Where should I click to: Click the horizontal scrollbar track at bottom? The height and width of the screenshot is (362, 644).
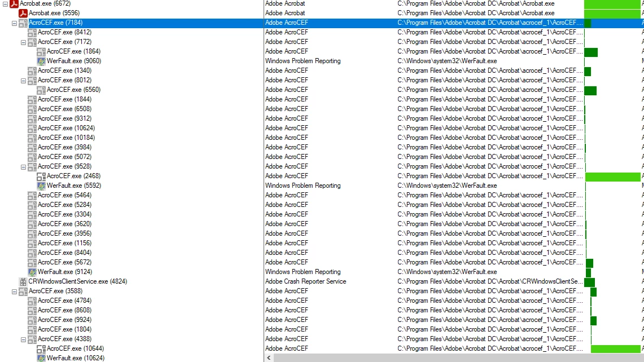(x=458, y=358)
